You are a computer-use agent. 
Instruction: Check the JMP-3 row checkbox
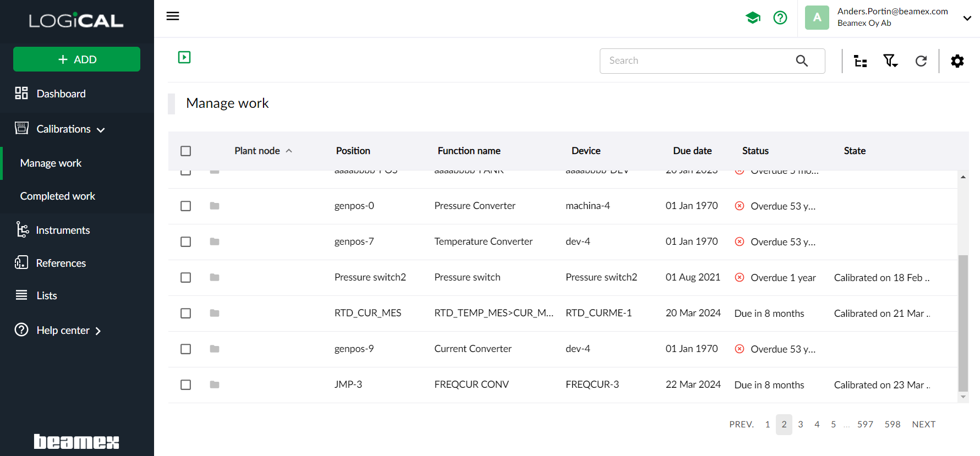point(186,384)
